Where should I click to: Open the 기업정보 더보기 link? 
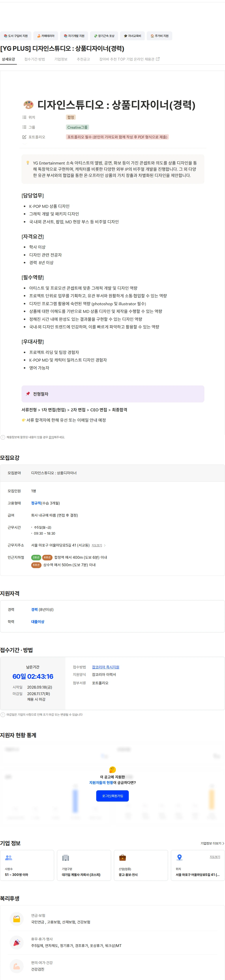212,843
